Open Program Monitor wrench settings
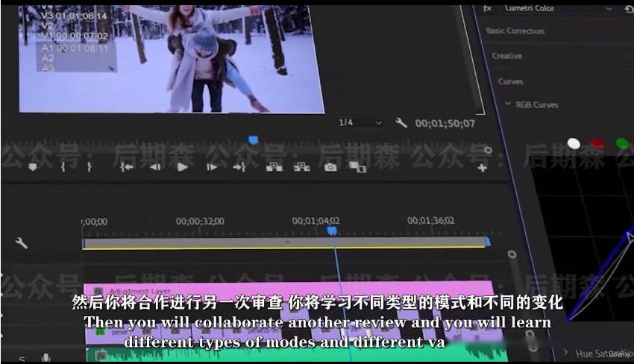This screenshot has height=364, width=634. (401, 122)
